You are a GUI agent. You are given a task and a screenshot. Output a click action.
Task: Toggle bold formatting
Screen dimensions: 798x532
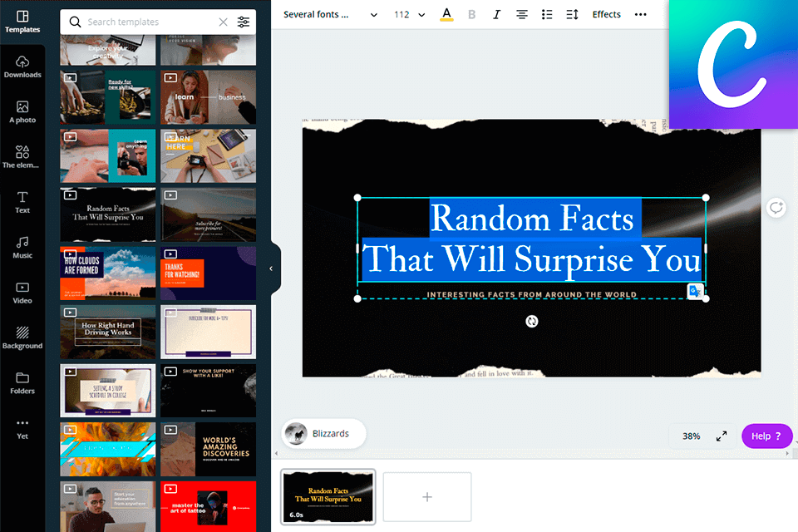(472, 14)
